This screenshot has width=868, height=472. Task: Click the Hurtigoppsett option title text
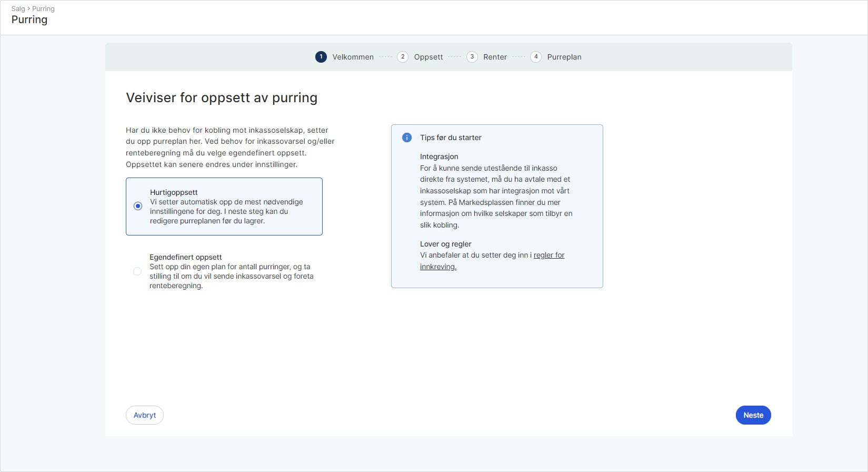[174, 192]
